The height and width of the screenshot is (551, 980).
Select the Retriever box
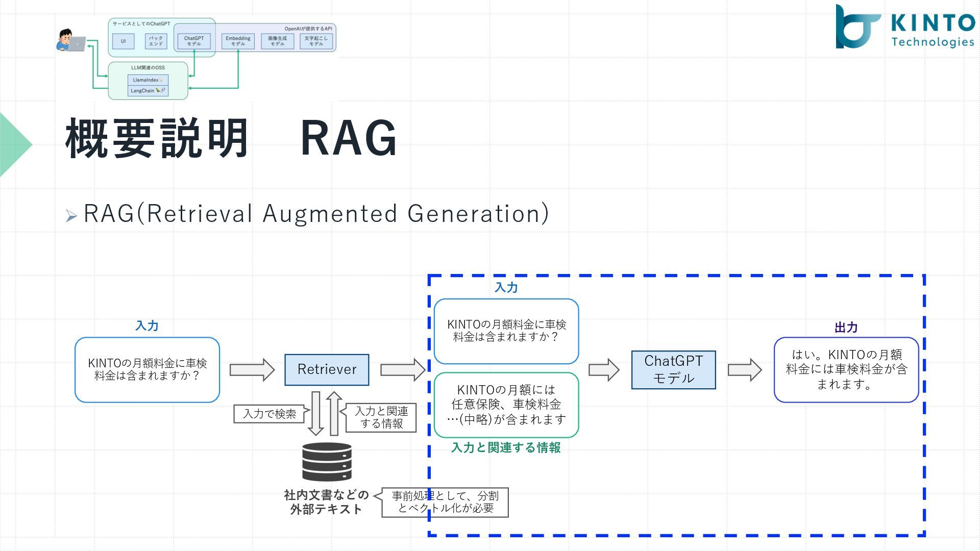(327, 369)
